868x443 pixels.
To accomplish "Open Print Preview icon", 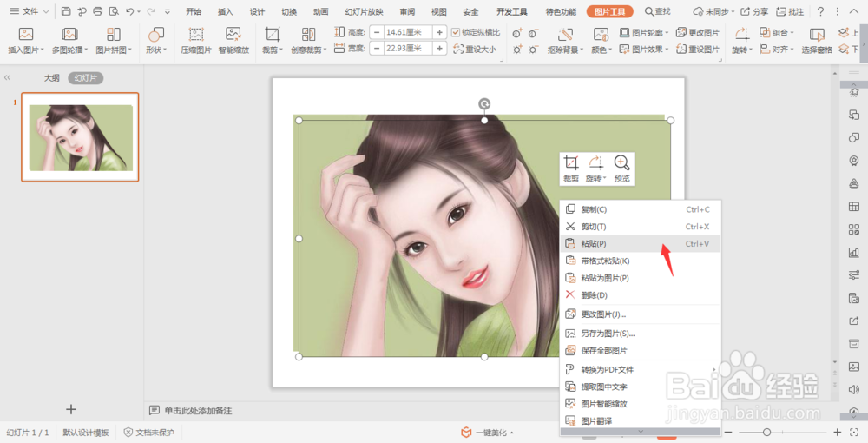I will pyautogui.click(x=114, y=11).
